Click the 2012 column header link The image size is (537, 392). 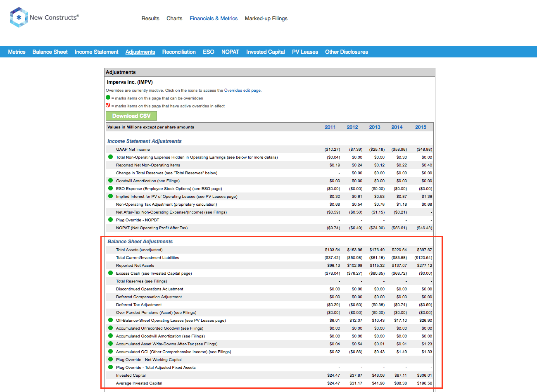pyautogui.click(x=352, y=127)
